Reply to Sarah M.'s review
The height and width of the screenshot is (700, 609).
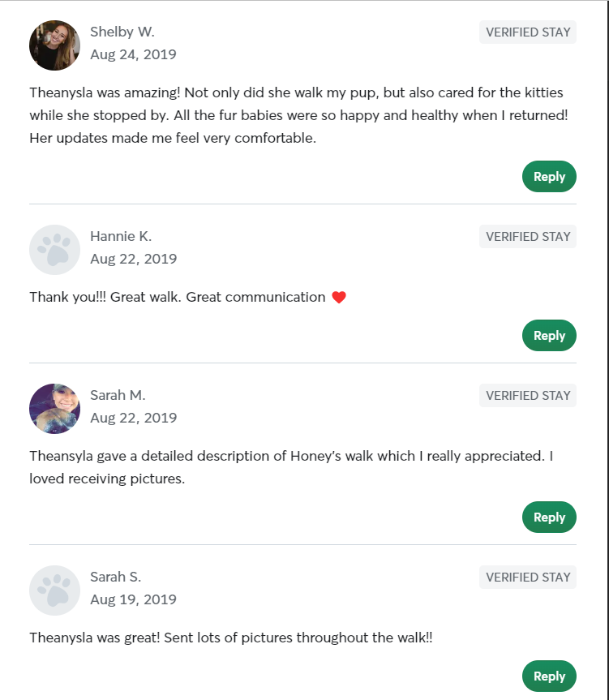click(x=549, y=517)
